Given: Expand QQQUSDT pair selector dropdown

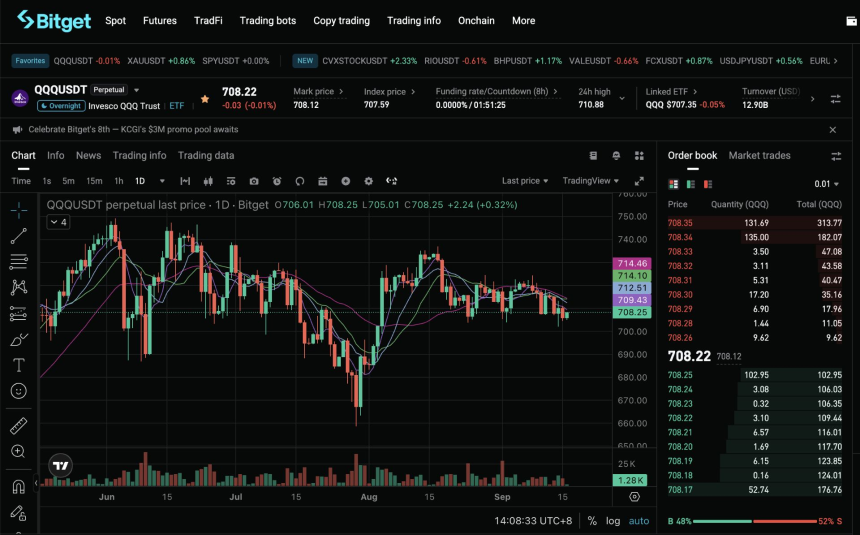Looking at the screenshot, I should (x=137, y=90).
